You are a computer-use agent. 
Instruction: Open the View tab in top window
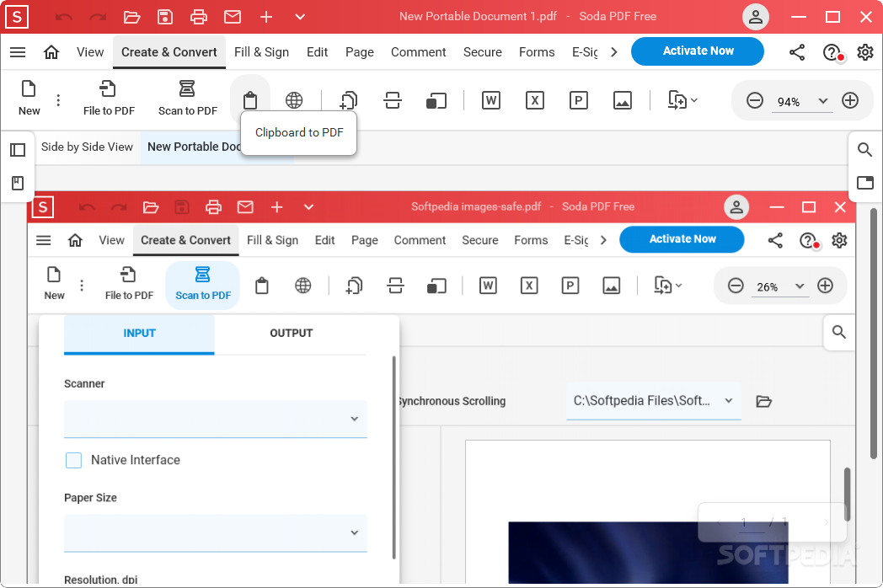coord(90,52)
